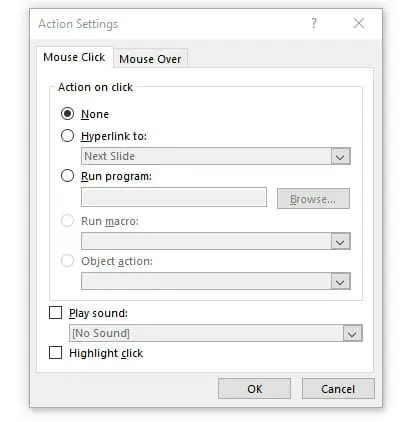
Task: Choose the Hyperlink to radio option
Action: coord(67,136)
